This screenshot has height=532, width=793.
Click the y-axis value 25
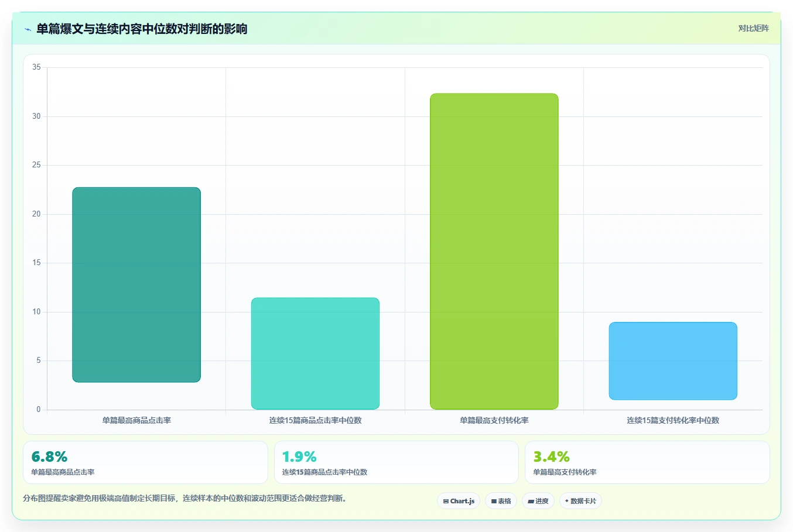[x=37, y=165]
